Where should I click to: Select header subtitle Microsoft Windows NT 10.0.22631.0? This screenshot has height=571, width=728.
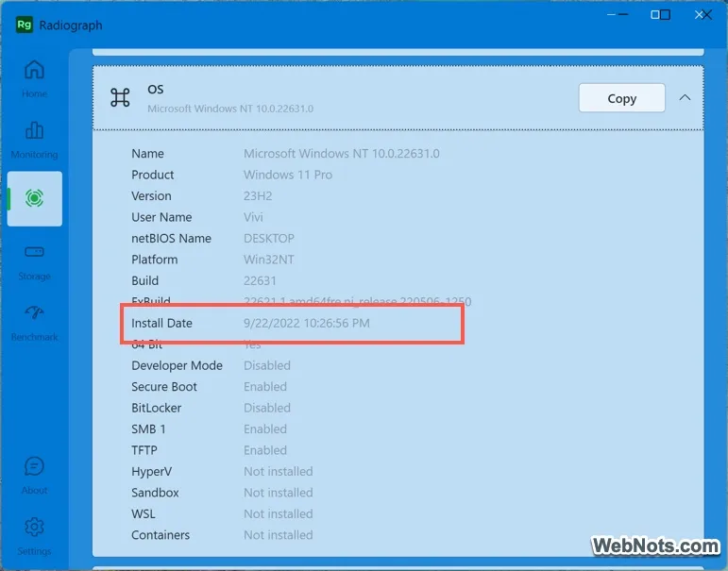(230, 109)
